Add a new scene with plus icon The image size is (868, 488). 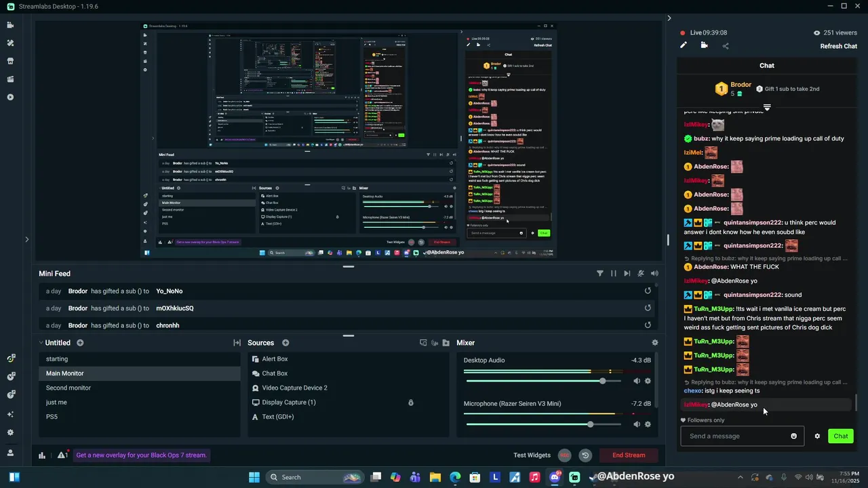tap(80, 343)
